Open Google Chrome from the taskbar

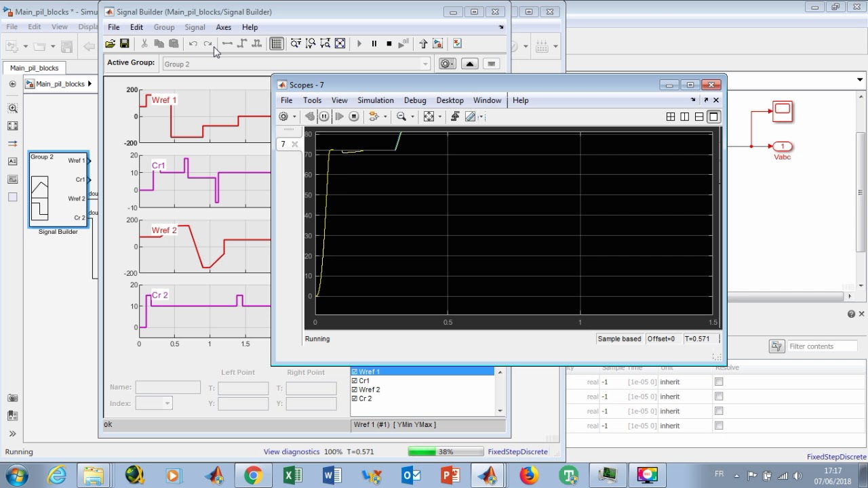[x=253, y=475]
